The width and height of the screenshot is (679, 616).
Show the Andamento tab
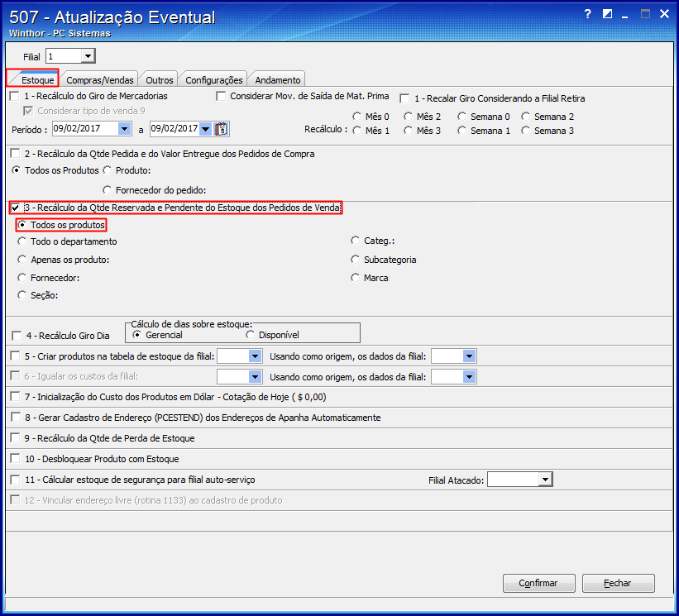(277, 79)
